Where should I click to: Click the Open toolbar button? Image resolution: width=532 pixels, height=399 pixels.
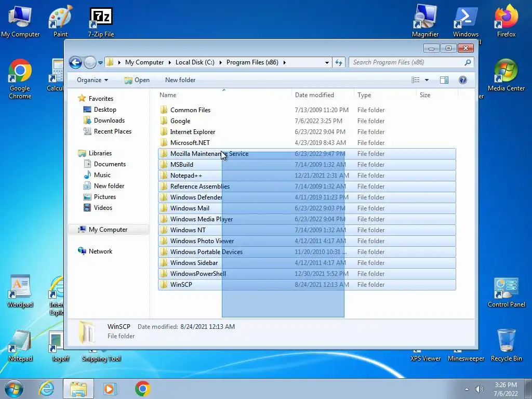(x=137, y=80)
